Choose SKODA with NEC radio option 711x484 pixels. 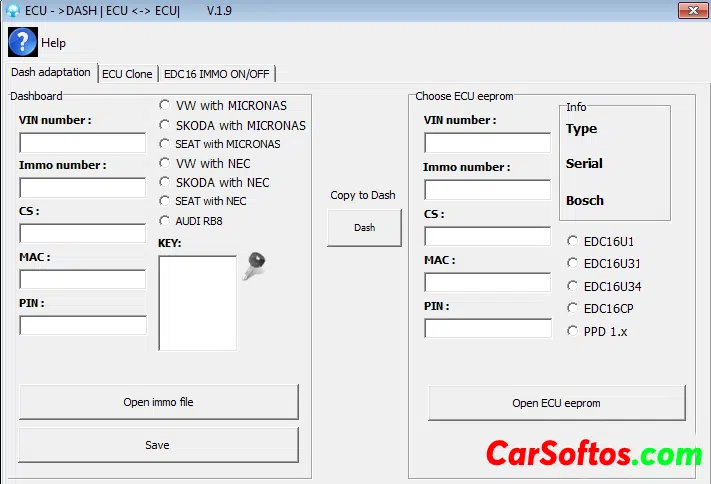[165, 182]
